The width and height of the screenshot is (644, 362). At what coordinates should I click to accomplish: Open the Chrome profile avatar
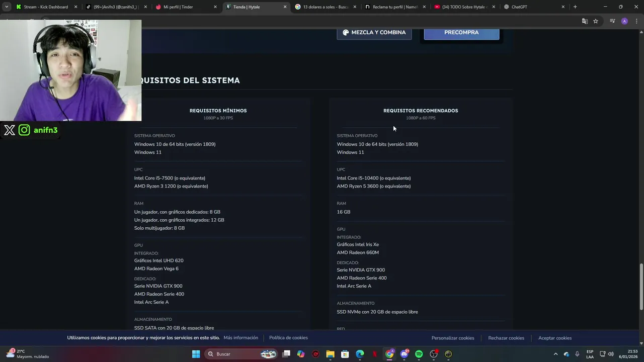point(624,21)
